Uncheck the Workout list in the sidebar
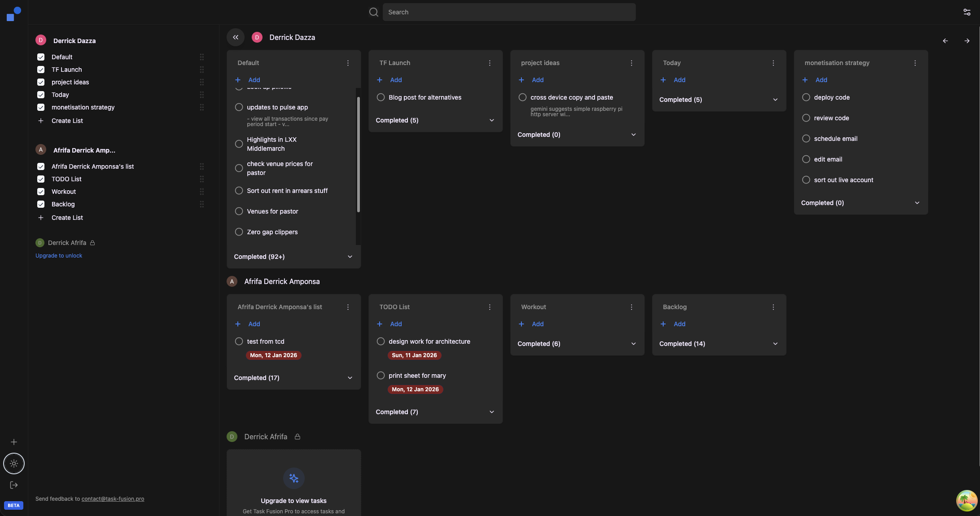Viewport: 980px width, 516px height. (41, 192)
